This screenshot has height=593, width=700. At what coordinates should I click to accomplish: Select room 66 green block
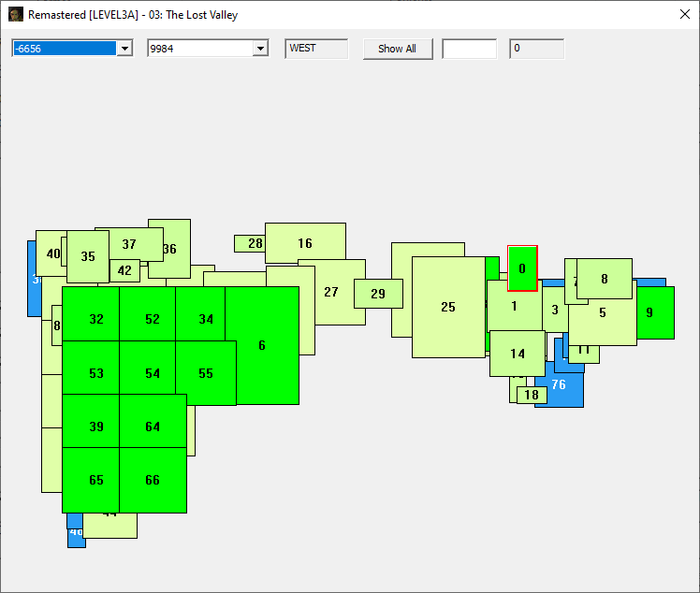tap(153, 480)
